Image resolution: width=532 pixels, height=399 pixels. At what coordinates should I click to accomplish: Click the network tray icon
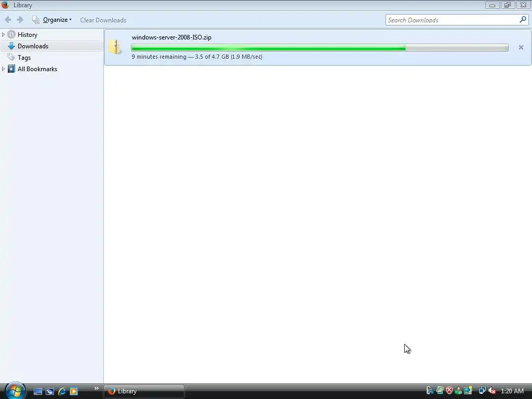[482, 391]
